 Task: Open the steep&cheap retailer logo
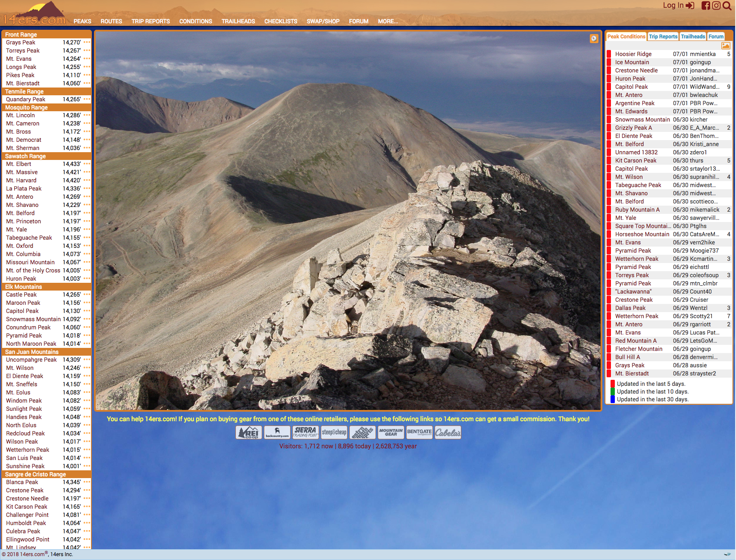(x=334, y=432)
